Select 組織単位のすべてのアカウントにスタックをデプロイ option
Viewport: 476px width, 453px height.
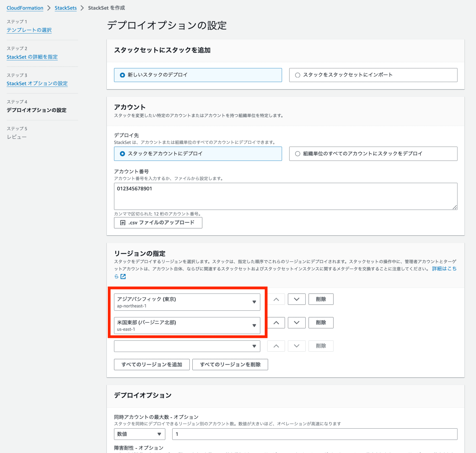[373, 154]
